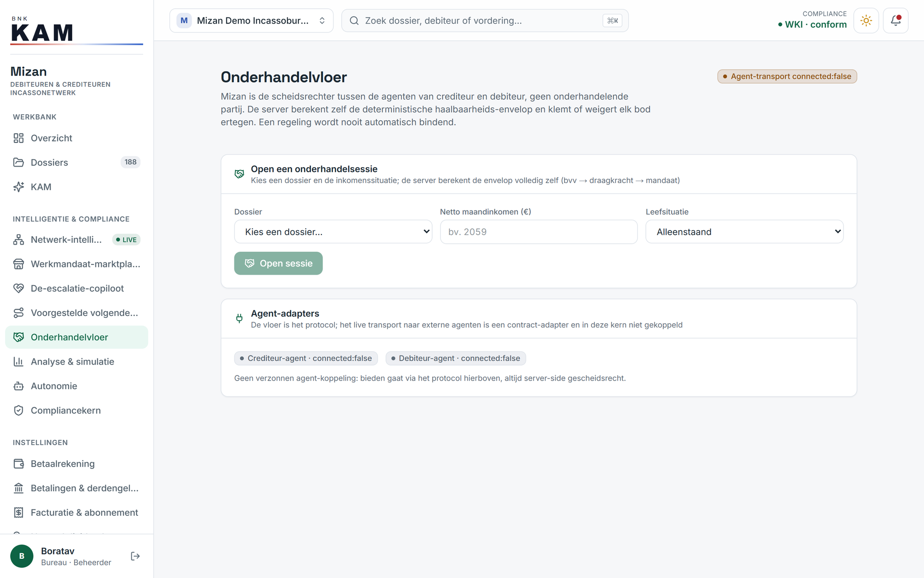924x578 pixels.
Task: Open the Kies een dossier dropdown
Action: click(333, 232)
